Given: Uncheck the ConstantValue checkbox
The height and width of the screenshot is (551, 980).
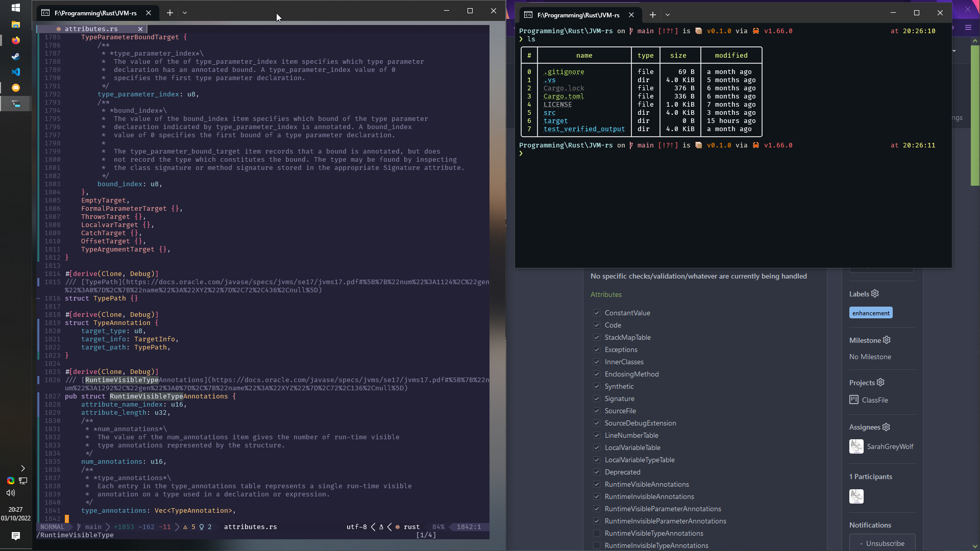Looking at the screenshot, I should [x=597, y=313].
